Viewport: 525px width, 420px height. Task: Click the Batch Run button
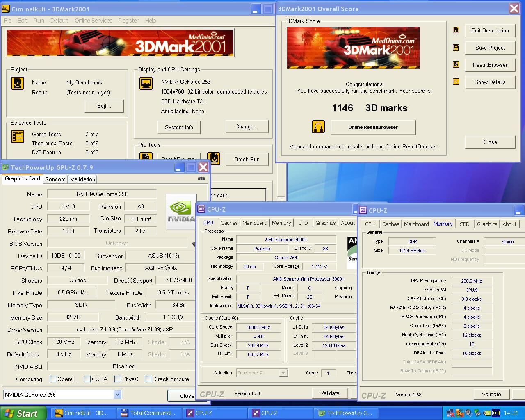(x=247, y=159)
